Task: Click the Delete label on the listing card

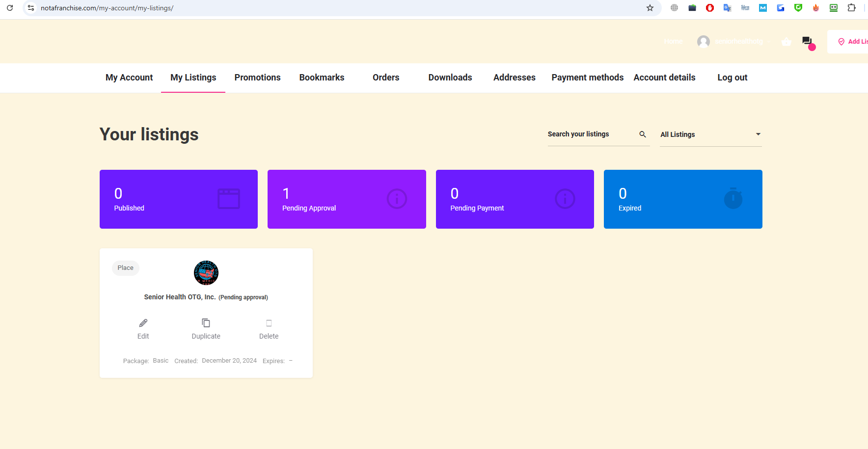Action: pyautogui.click(x=269, y=336)
